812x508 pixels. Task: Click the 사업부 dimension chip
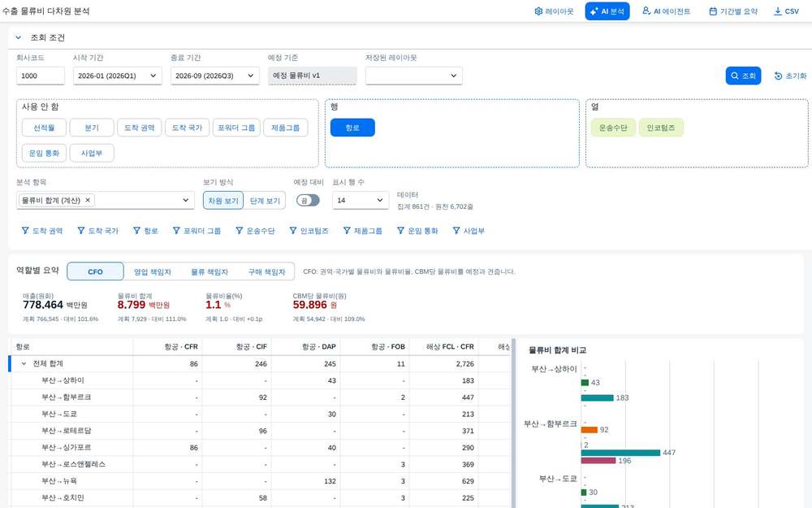(x=92, y=153)
